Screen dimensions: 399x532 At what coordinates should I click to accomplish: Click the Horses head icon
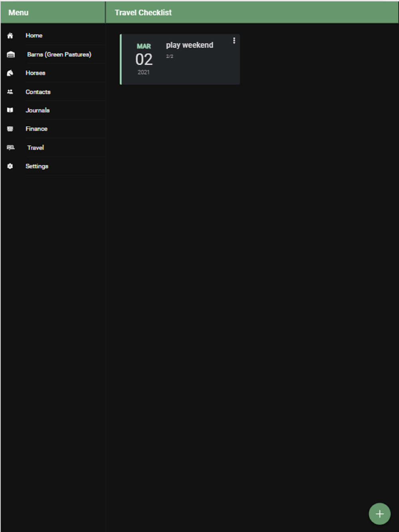[x=10, y=73]
